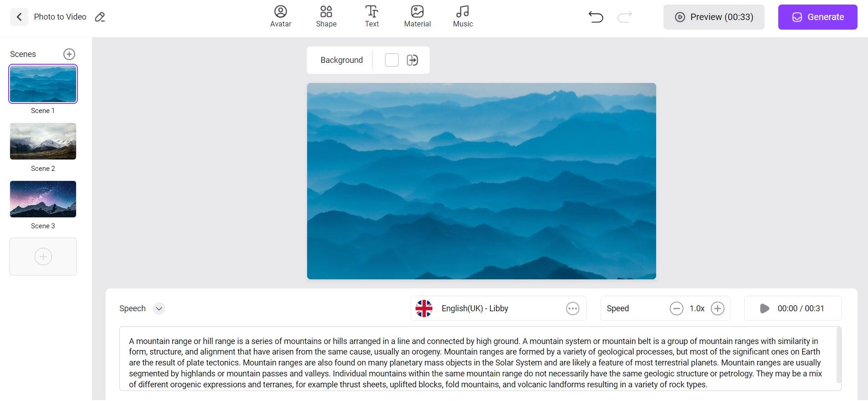Select the Text tool
The height and width of the screenshot is (401, 868).
coord(372,17)
